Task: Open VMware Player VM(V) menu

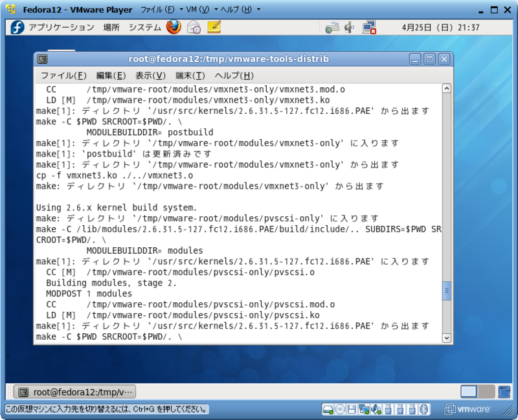Action: (197, 10)
